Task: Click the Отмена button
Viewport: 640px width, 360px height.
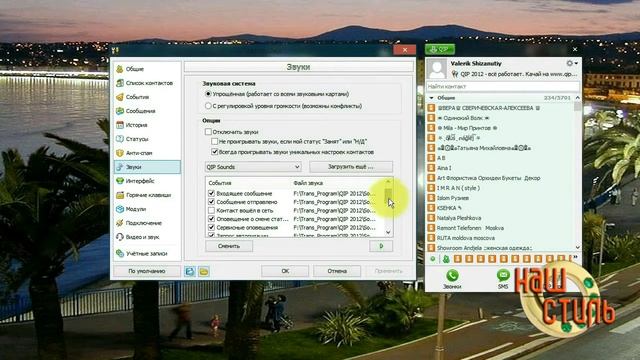Action: (337, 271)
